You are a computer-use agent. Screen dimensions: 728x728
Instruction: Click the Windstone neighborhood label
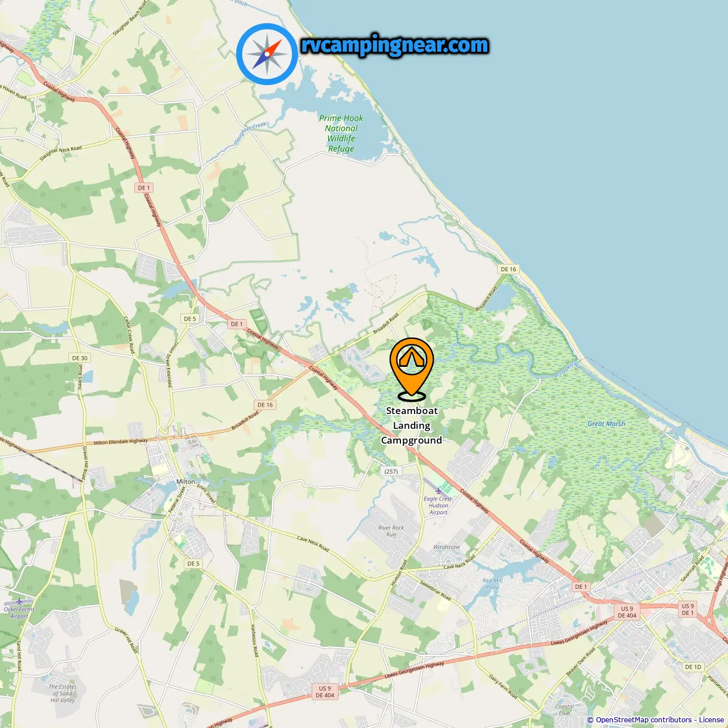coord(446,547)
